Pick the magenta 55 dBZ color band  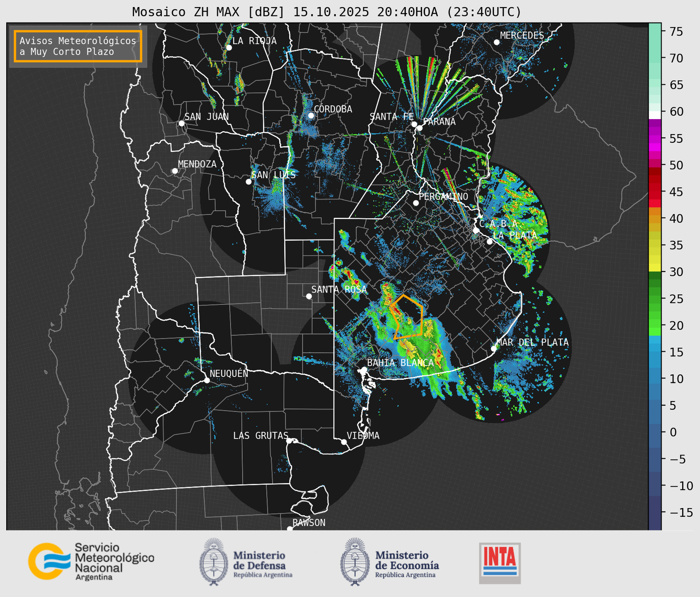tap(654, 139)
